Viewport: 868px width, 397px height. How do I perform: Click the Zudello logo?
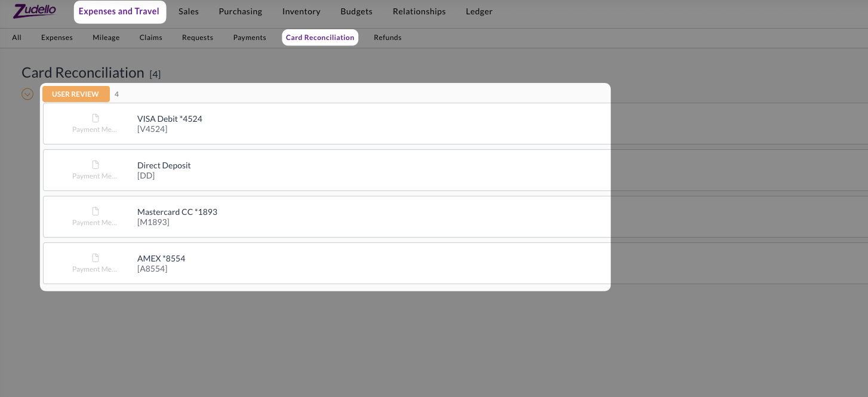click(x=35, y=11)
